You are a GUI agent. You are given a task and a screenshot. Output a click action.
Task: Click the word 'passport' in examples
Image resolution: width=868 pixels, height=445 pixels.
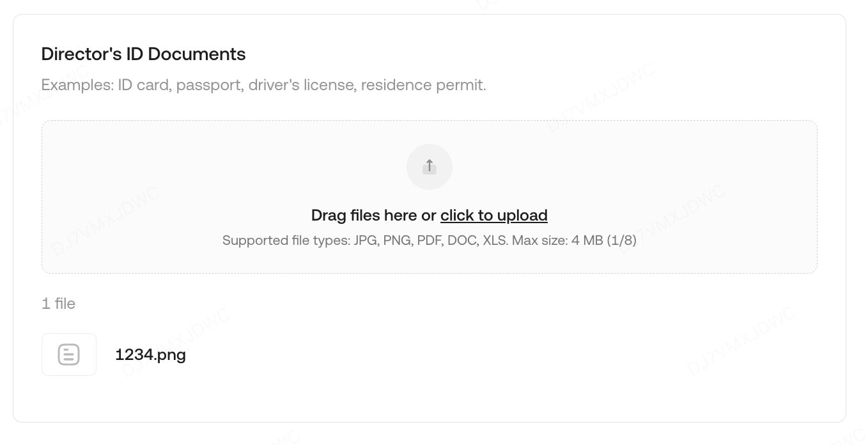point(208,85)
